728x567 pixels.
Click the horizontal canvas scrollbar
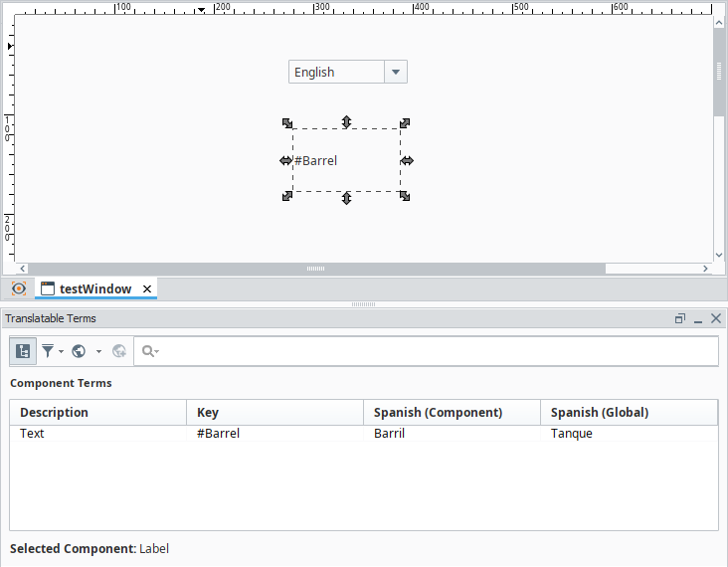click(315, 269)
